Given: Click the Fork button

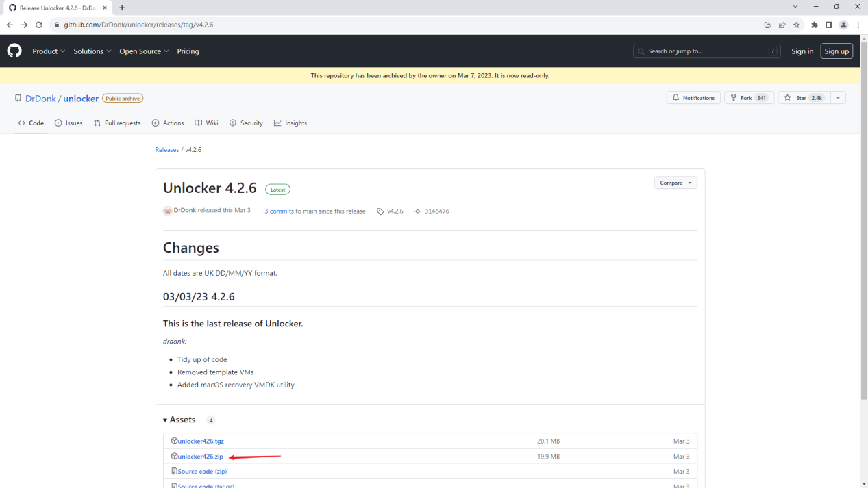Looking at the screenshot, I should point(749,98).
